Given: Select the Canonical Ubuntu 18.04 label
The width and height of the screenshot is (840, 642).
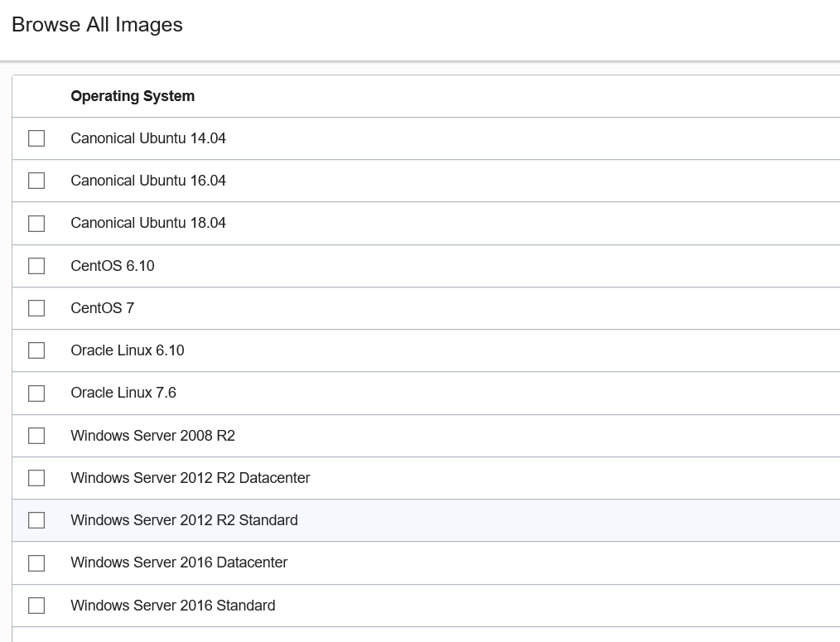Looking at the screenshot, I should [x=147, y=223].
